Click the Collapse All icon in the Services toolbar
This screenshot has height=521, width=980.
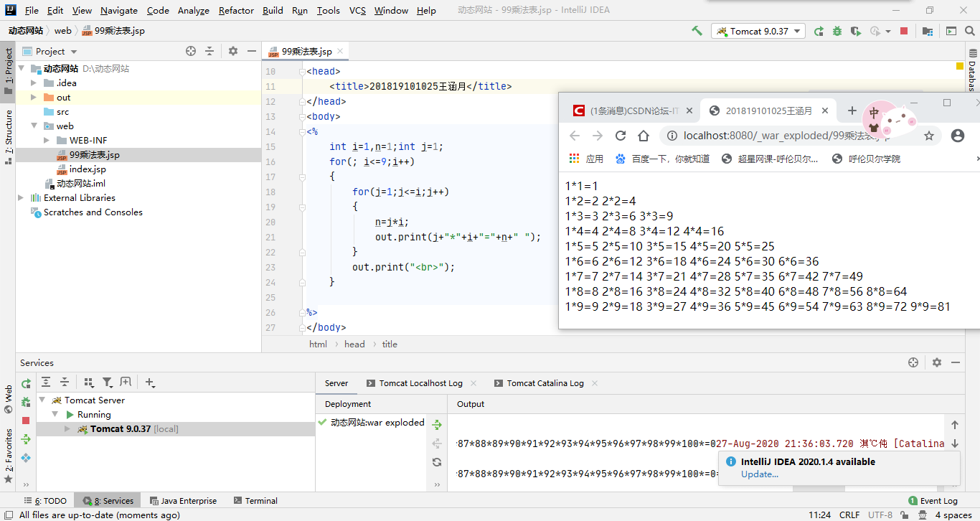(65, 382)
